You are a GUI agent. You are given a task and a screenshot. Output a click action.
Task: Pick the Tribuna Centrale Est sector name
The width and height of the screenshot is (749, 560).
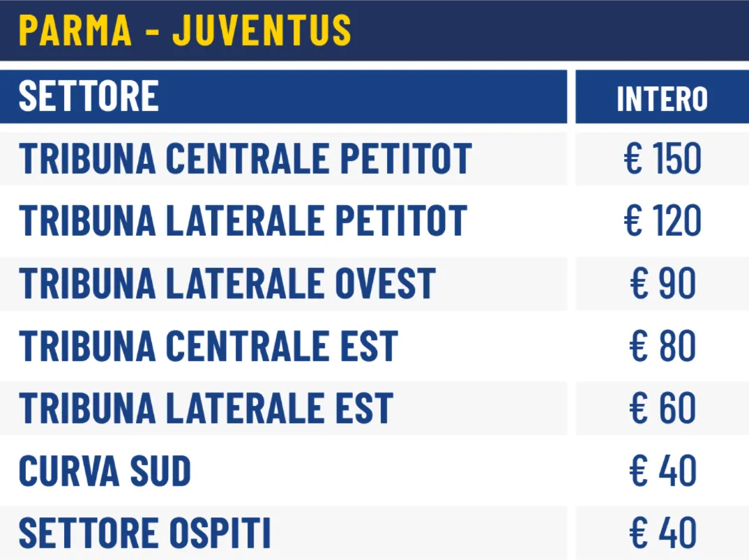209,347
